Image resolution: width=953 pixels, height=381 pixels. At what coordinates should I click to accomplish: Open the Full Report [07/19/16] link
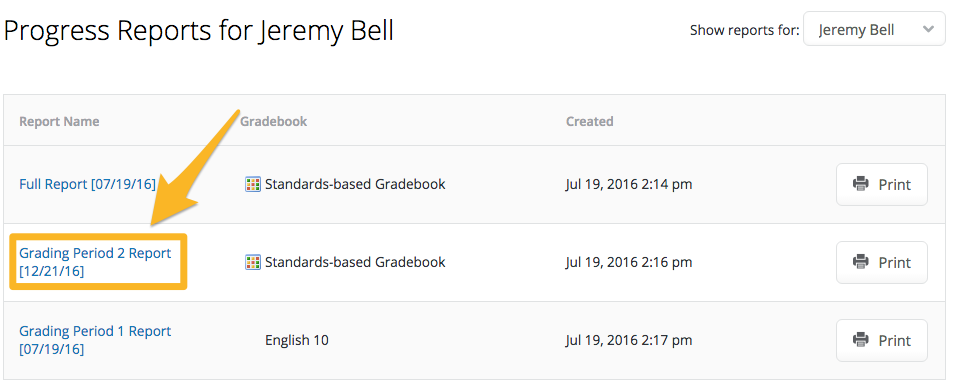pos(88,184)
